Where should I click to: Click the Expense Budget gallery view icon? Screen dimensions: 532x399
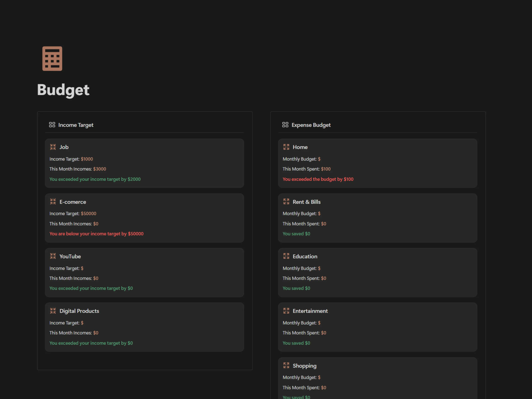click(x=285, y=125)
